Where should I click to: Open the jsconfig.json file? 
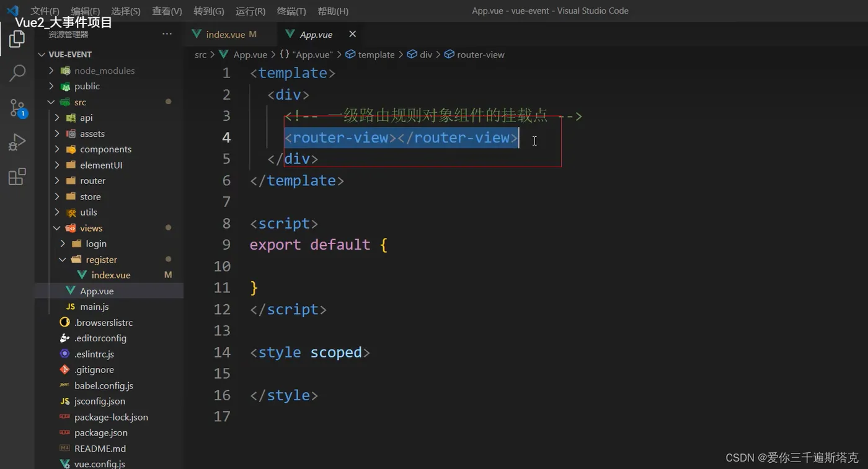(109, 401)
